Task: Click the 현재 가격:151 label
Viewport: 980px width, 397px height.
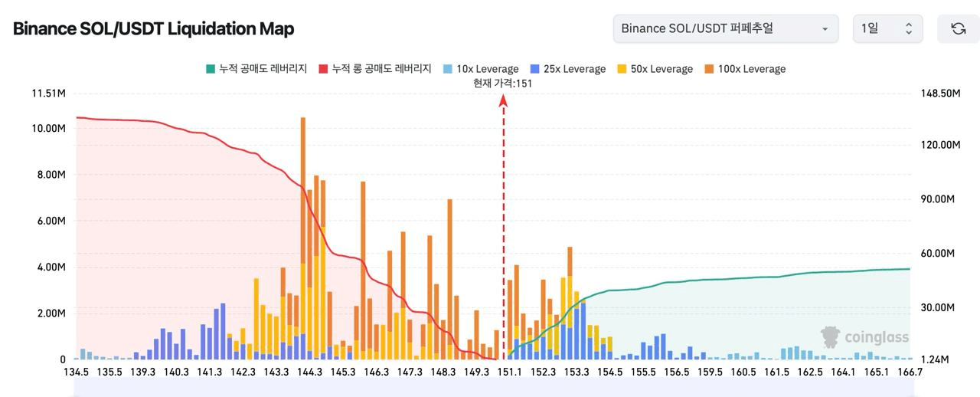Action: point(503,83)
